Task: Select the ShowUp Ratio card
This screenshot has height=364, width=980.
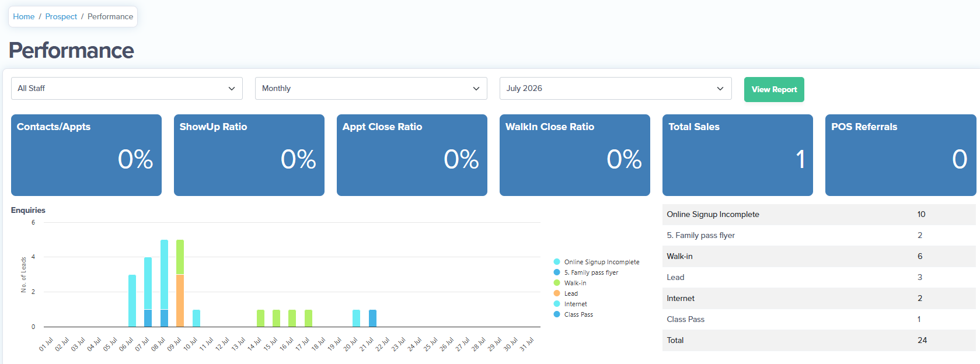Action: [249, 155]
